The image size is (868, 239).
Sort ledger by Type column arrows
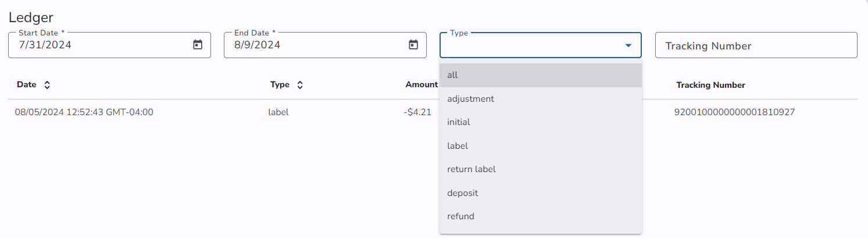[x=300, y=85]
